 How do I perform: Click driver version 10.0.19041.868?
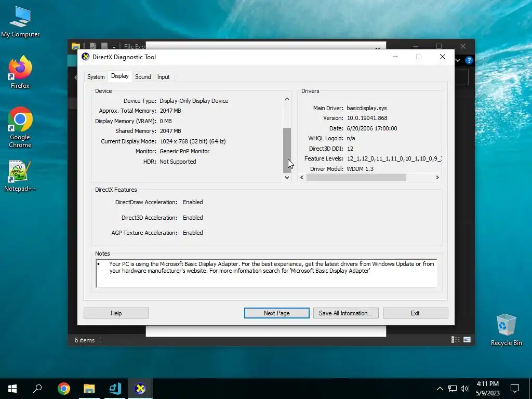367,118
